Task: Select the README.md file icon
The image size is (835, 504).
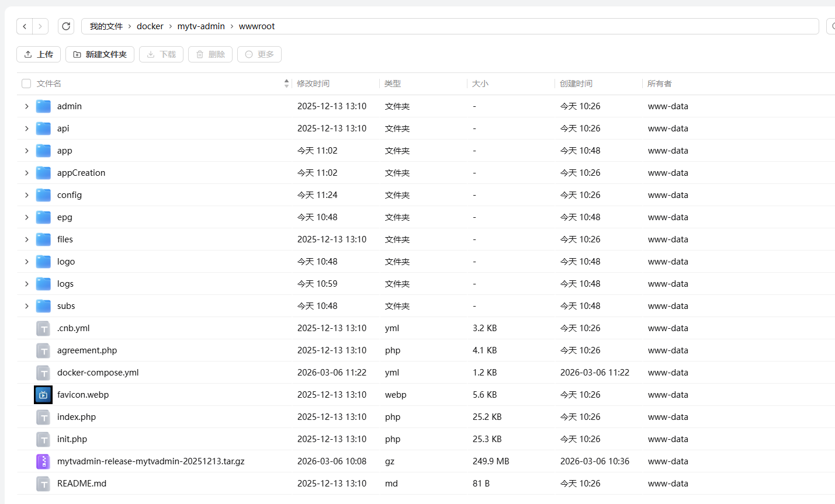Action: click(x=43, y=484)
